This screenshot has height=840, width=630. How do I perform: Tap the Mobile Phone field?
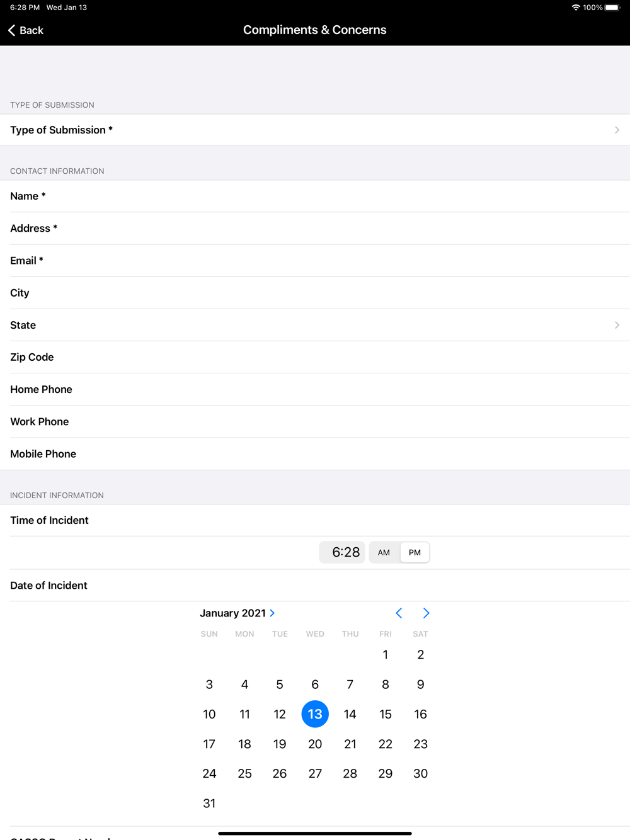click(x=315, y=454)
